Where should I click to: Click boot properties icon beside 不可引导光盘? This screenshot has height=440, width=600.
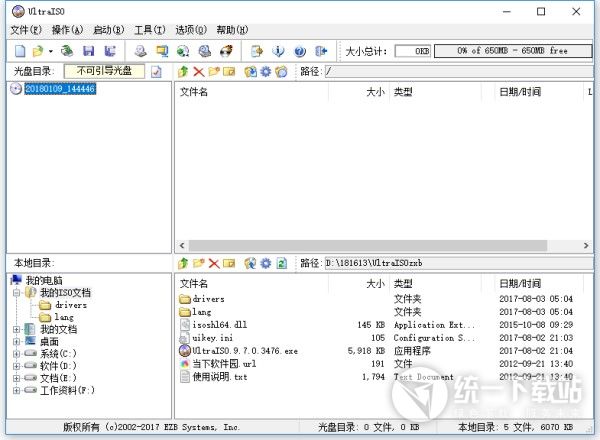click(x=156, y=72)
